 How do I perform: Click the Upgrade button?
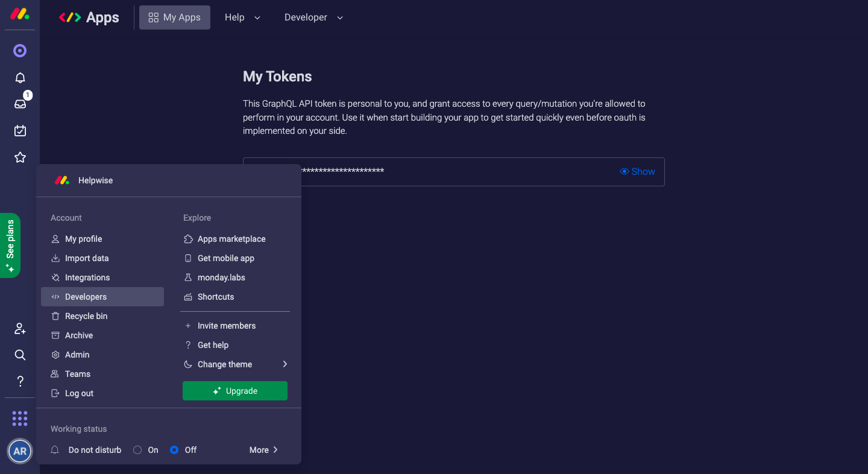(x=235, y=391)
